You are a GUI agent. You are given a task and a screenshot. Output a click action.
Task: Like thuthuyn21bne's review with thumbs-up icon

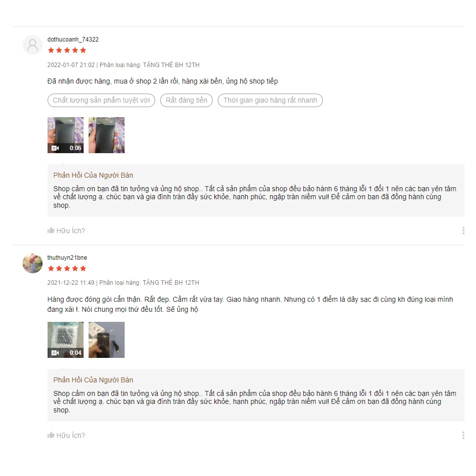[x=51, y=435]
